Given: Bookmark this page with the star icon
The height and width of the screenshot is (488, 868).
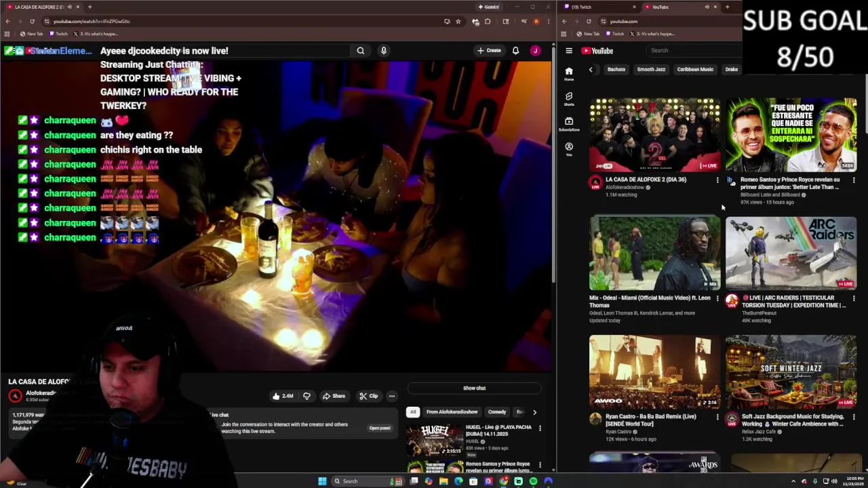Looking at the screenshot, I should click(x=458, y=21).
